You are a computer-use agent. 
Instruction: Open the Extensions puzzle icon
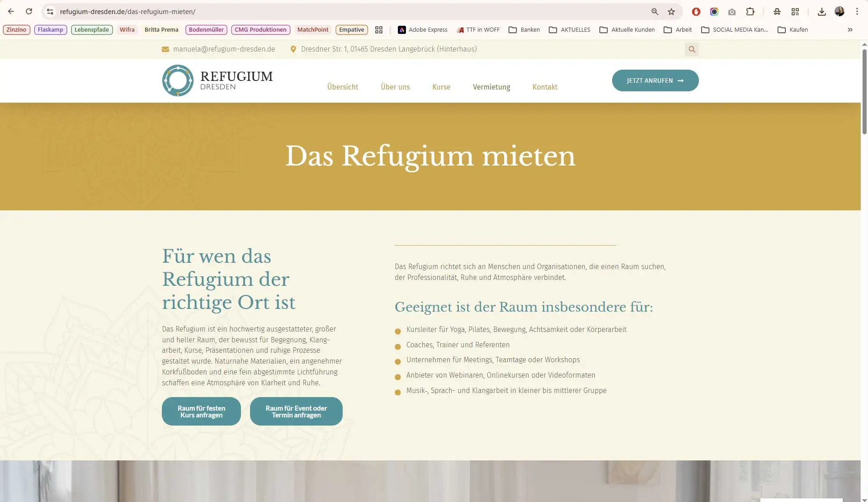(x=750, y=12)
